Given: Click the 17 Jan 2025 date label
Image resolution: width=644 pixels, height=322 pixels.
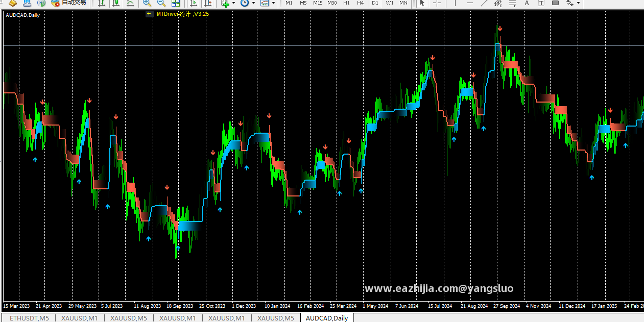Looking at the screenshot, I should (604, 306).
